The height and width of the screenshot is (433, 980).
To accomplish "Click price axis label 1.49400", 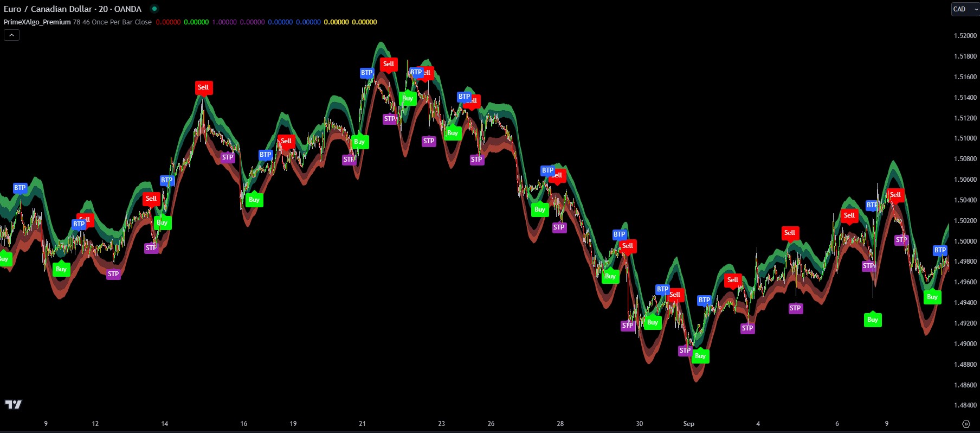I will [x=965, y=303].
